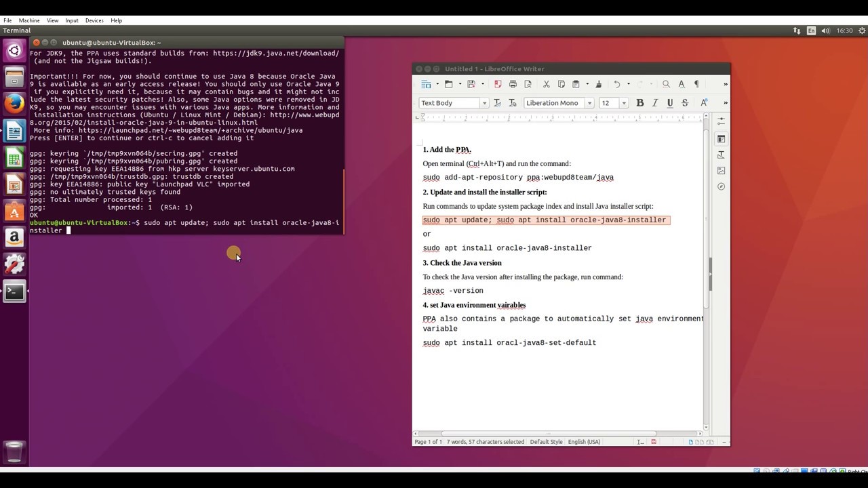Open the En keyboard layout indicator
868x488 pixels.
(x=811, y=30)
